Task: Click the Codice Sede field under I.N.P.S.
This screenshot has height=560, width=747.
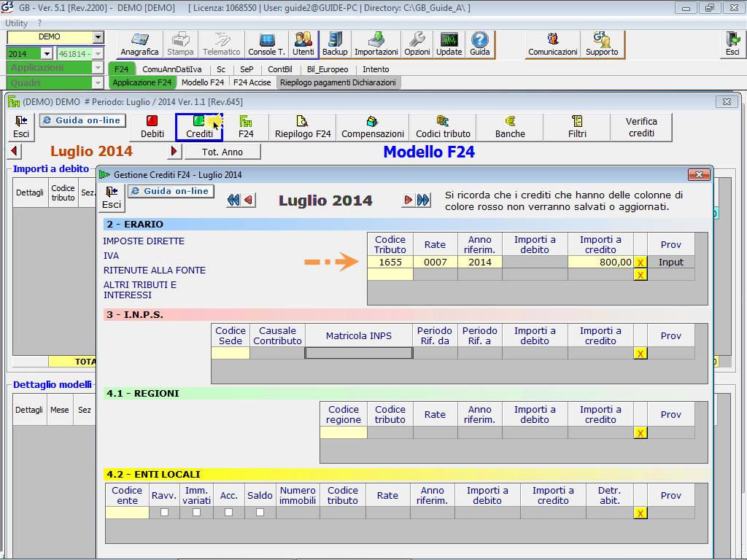Action: click(x=231, y=353)
